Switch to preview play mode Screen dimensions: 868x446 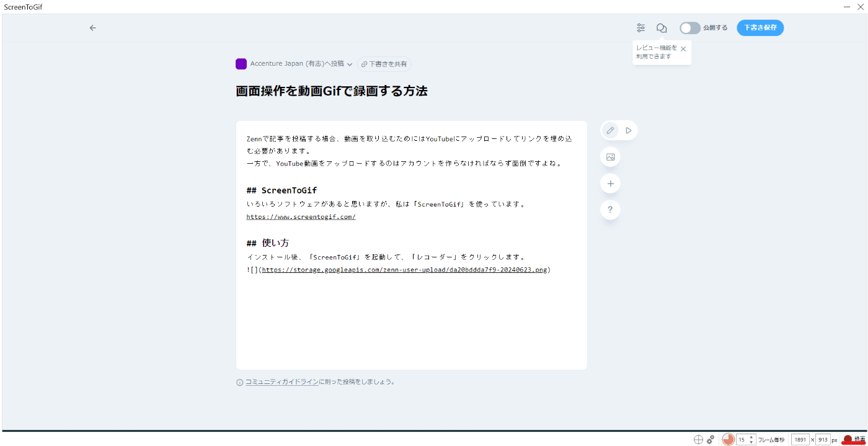(x=628, y=130)
